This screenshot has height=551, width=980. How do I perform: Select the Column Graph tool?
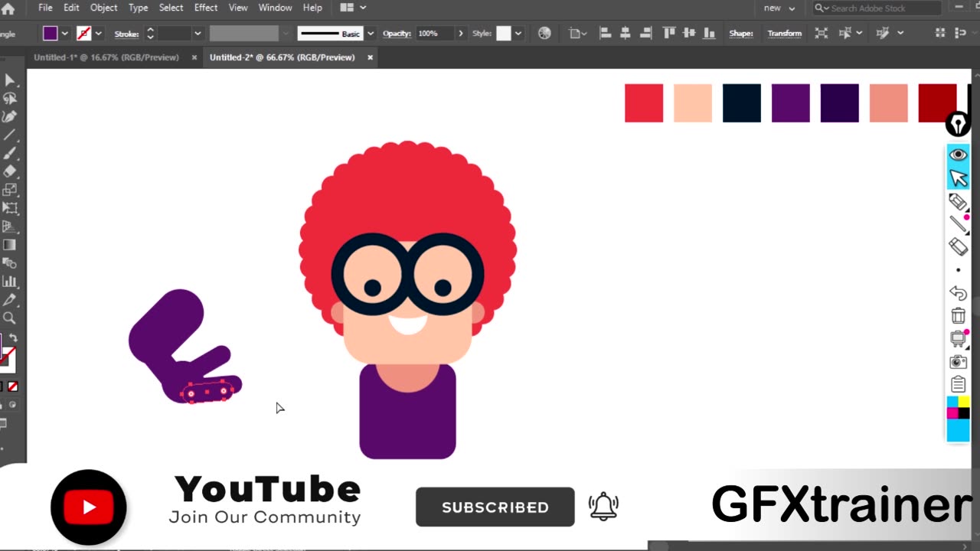tap(9, 282)
